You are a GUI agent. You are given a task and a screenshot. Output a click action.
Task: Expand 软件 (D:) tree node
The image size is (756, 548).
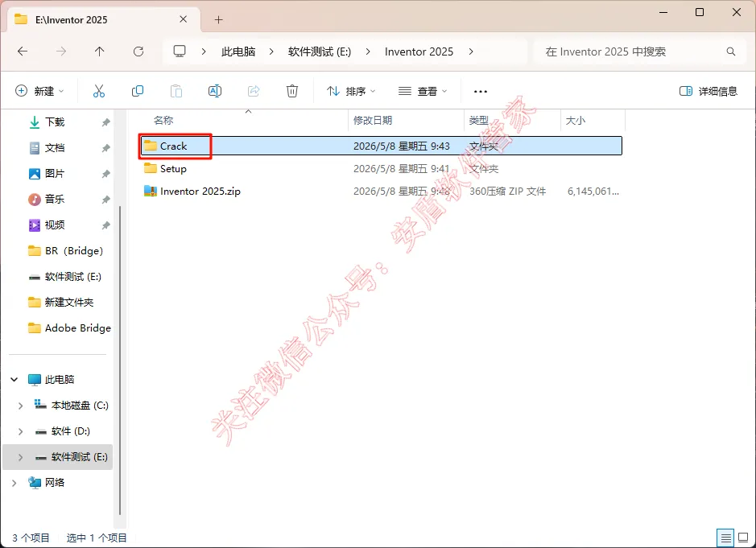[20, 431]
